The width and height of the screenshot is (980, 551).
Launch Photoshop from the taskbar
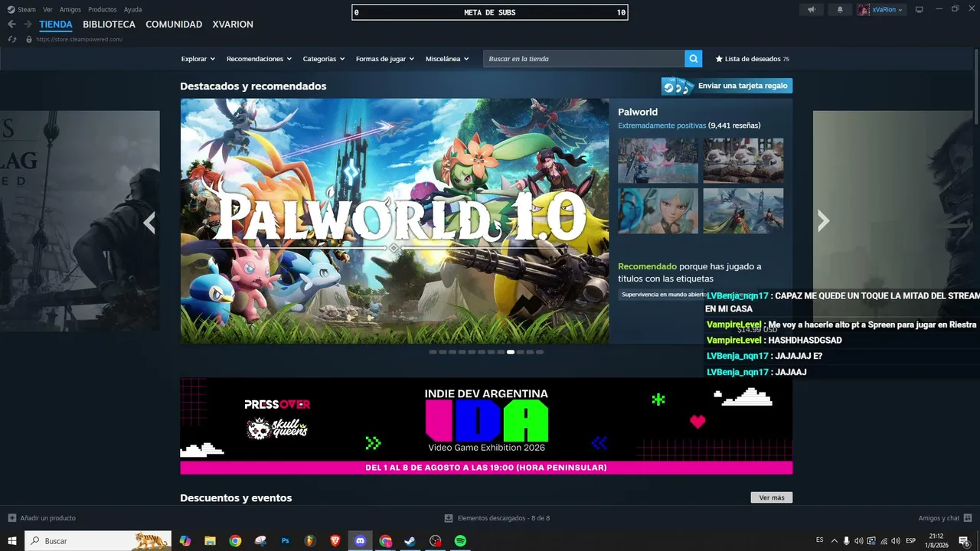(x=285, y=541)
